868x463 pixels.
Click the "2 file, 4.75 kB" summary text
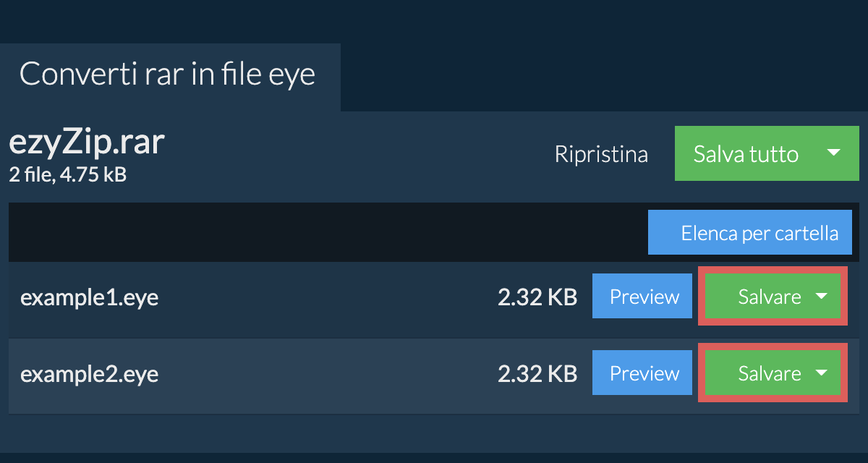click(x=68, y=174)
